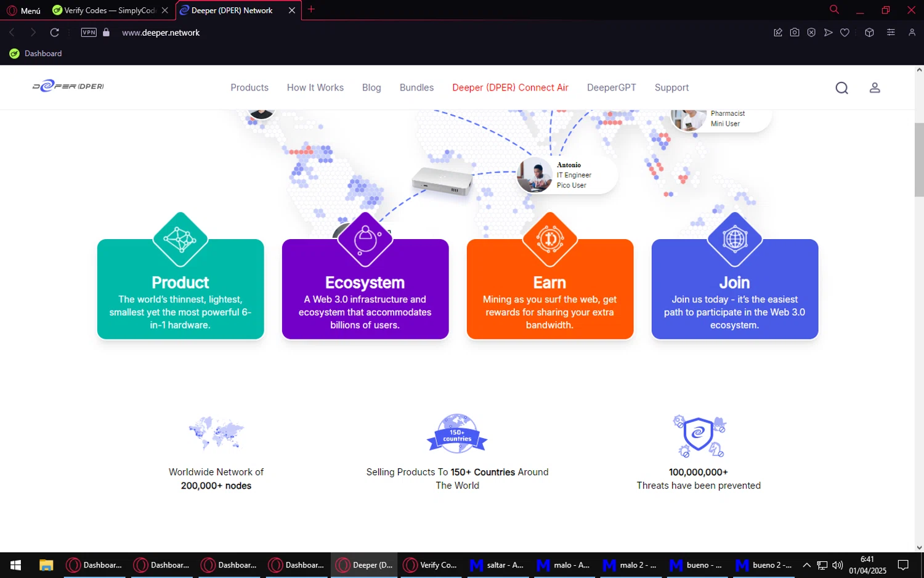Open the Bundles page
Screen dimensions: 924x578
click(x=416, y=88)
